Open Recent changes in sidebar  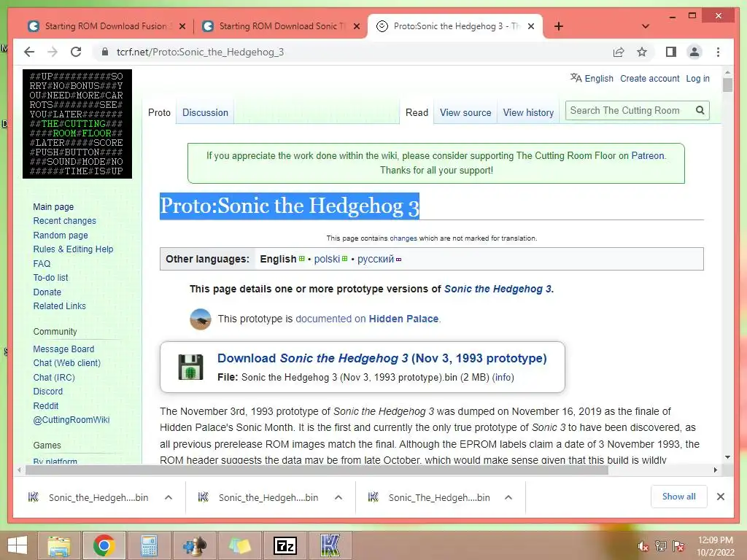[64, 220]
